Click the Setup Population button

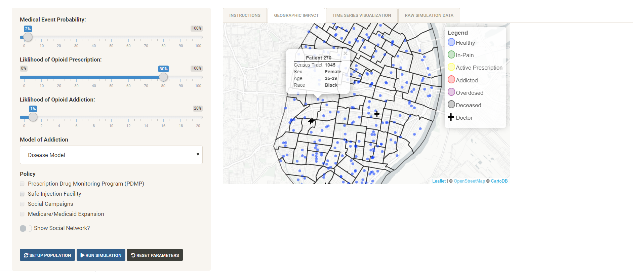47,255
